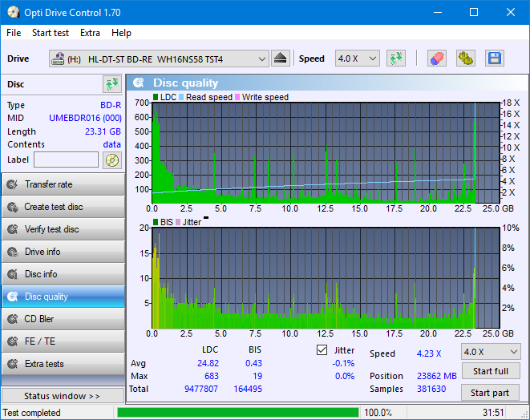Toggle the Jitter checkbox

tap(322, 350)
